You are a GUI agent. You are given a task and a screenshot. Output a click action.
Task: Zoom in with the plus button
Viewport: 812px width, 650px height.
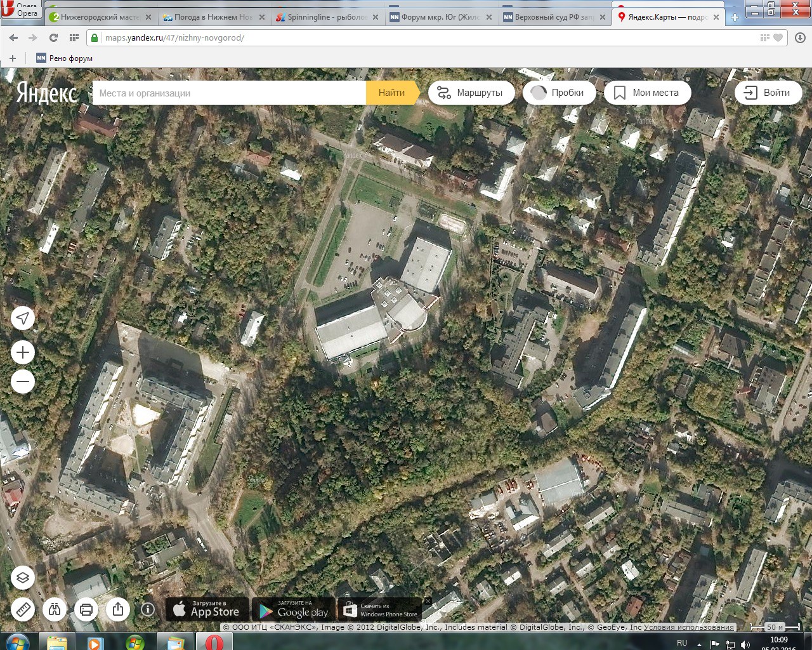click(23, 352)
